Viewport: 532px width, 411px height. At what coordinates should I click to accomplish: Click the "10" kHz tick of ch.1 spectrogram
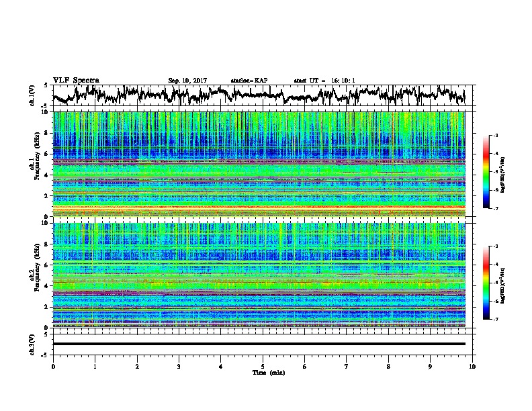(46, 112)
